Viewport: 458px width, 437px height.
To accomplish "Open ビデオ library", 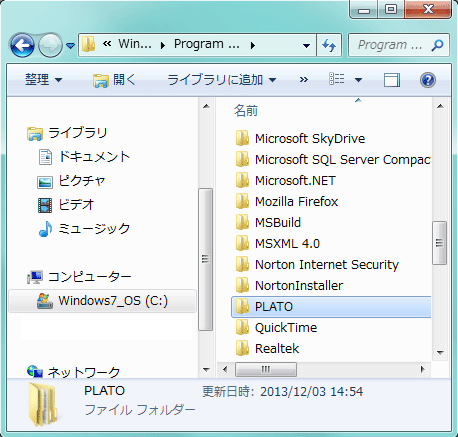I will 66,205.
